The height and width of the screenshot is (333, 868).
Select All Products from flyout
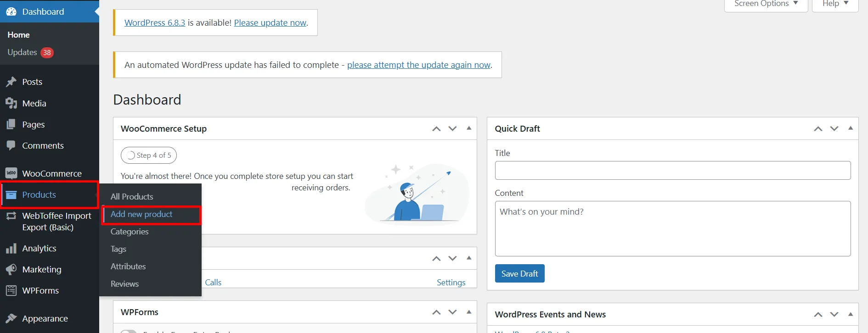[132, 197]
